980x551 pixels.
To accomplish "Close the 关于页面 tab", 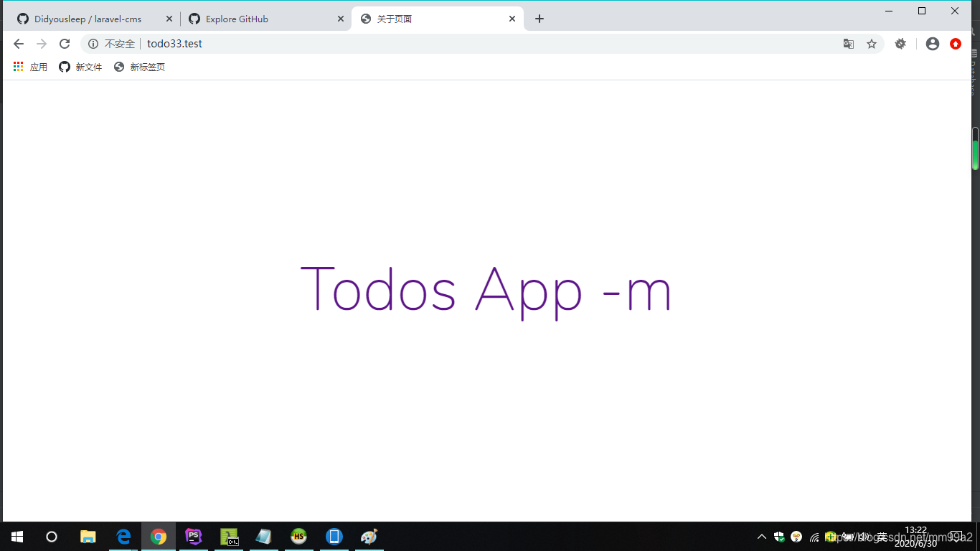I will 512,19.
